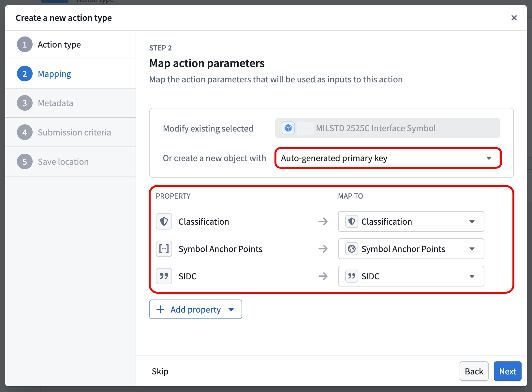Viewport: 532px width, 392px height.
Task: Click the blue cube object icon for MILSTD 2525C
Action: (x=288, y=128)
